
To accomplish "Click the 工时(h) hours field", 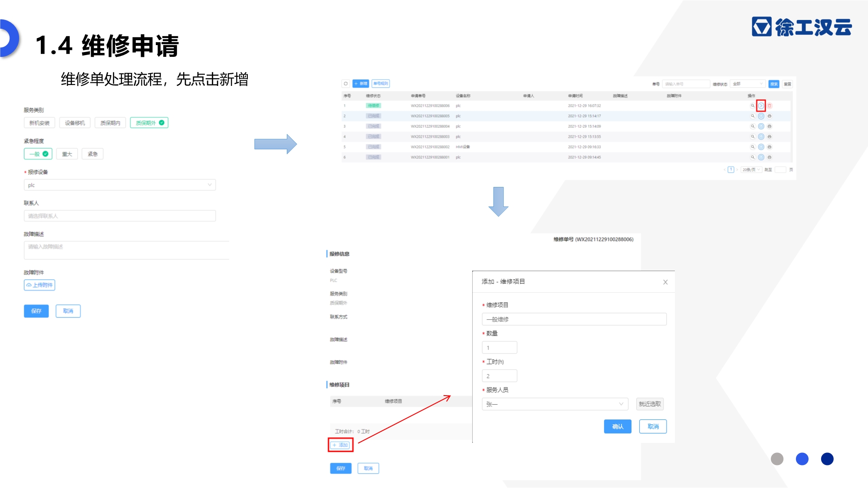I will [500, 376].
